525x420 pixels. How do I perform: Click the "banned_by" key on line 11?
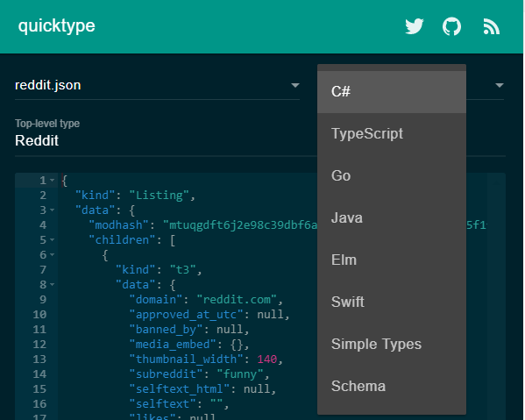point(166,330)
